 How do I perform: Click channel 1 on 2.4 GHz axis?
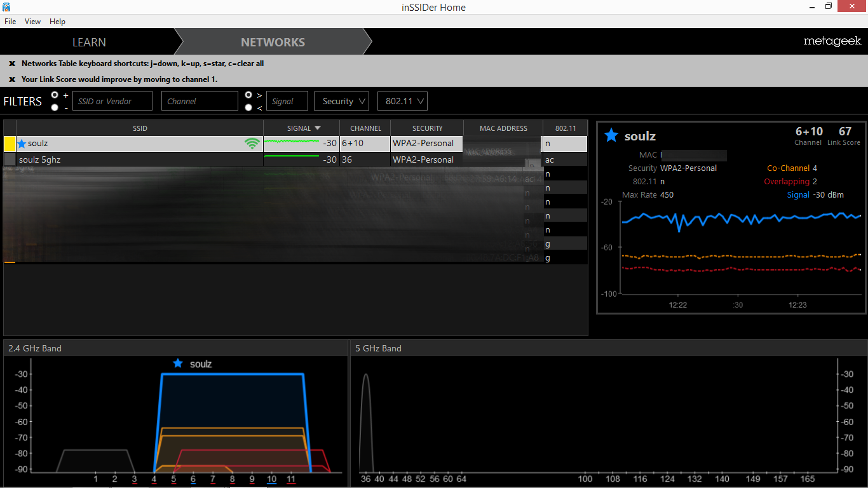point(95,479)
